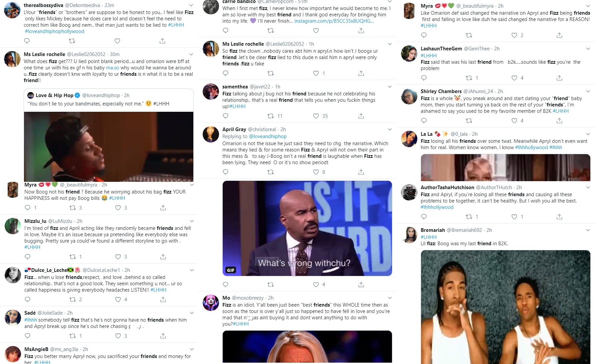Reply to AuthorTashaHutchison's tweet
Image resolution: width=597 pixels, height=364 pixels.
(x=424, y=217)
